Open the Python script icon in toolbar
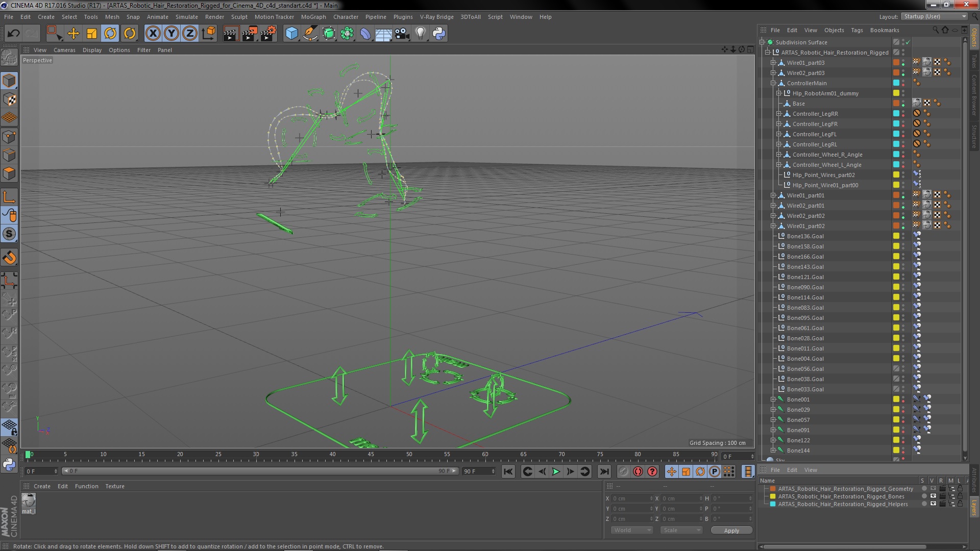This screenshot has width=980, height=551. tap(439, 34)
